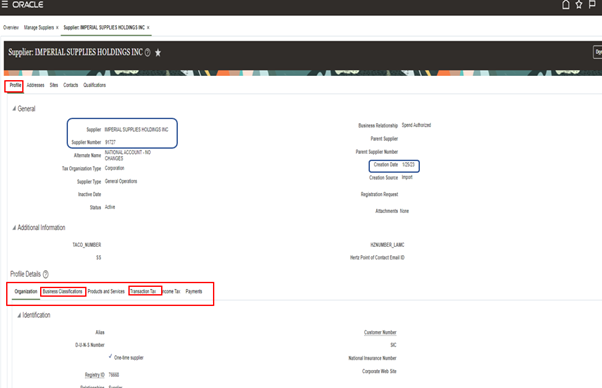Go to the Home icon
Screen dimensions: 602x388
pos(566,5)
